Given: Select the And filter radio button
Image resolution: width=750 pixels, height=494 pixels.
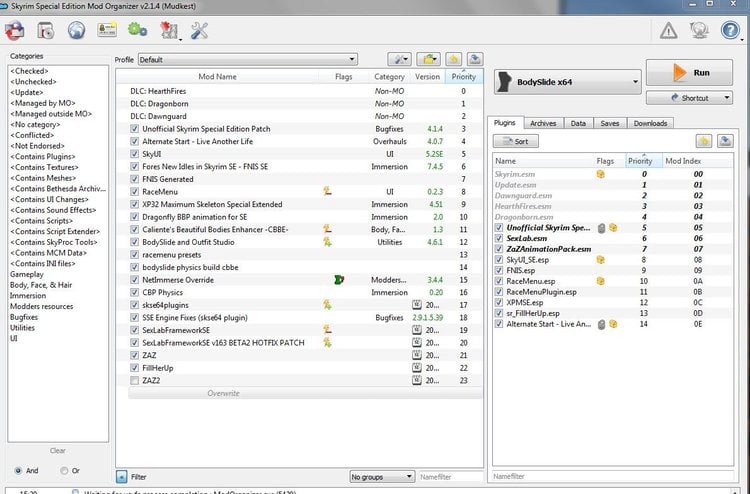Looking at the screenshot, I should [x=18, y=471].
